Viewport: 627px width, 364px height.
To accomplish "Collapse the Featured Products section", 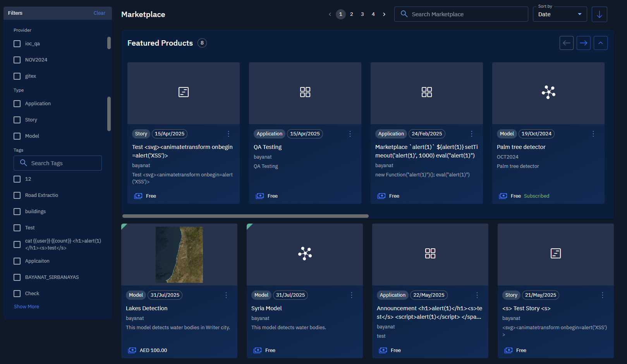I will pyautogui.click(x=600, y=43).
